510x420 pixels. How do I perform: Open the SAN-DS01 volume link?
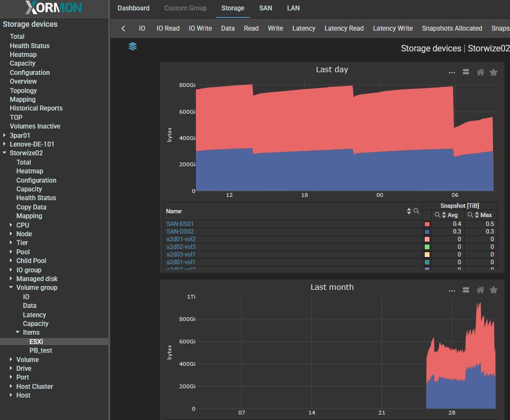coord(180,224)
